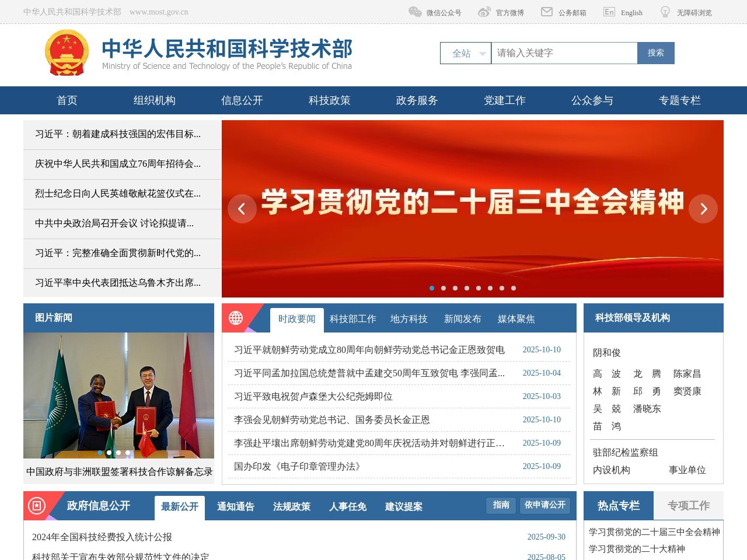Click the national emblem logo
Viewport: 747px width, 560px height.
pos(67,53)
